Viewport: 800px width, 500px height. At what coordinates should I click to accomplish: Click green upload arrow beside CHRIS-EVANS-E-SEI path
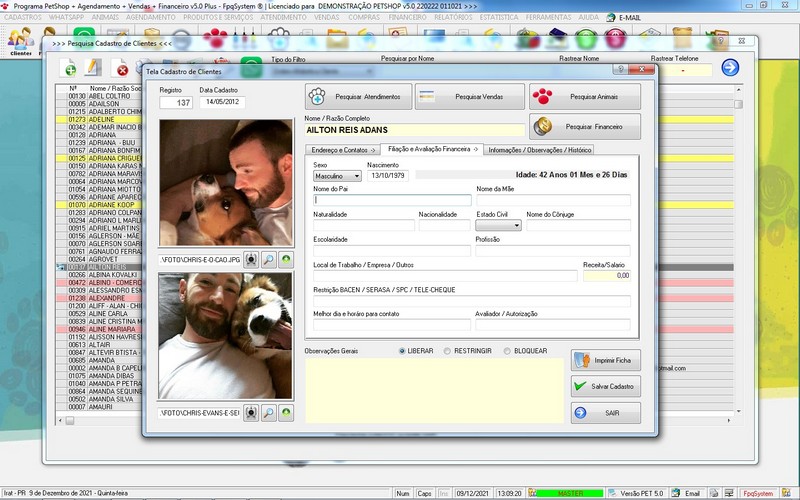286,413
